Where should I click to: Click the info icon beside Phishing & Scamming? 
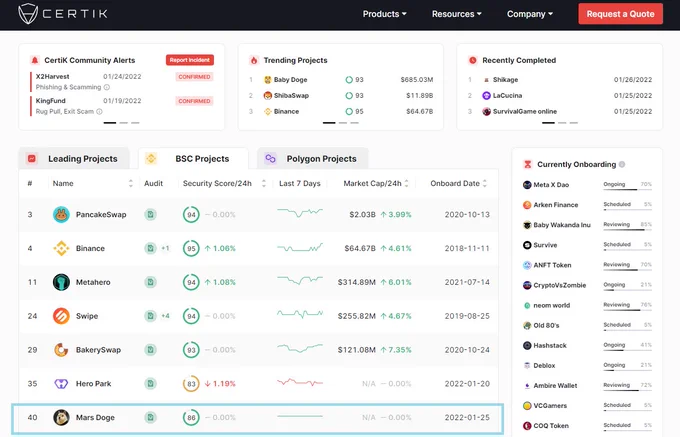[107, 87]
